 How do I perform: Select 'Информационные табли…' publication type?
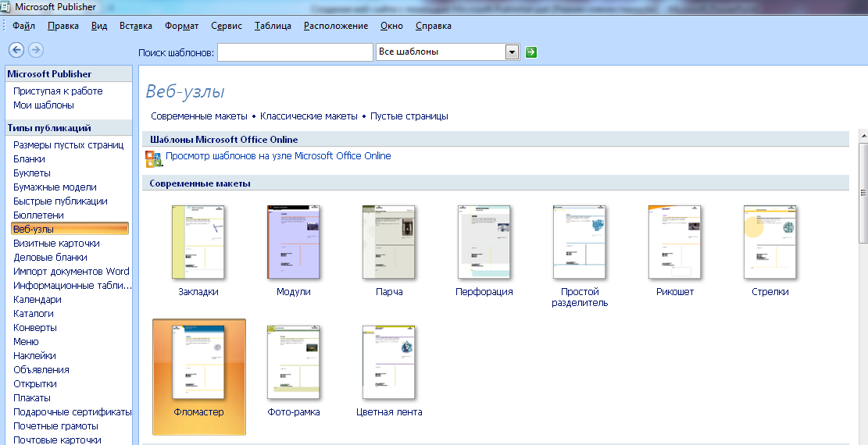73,286
